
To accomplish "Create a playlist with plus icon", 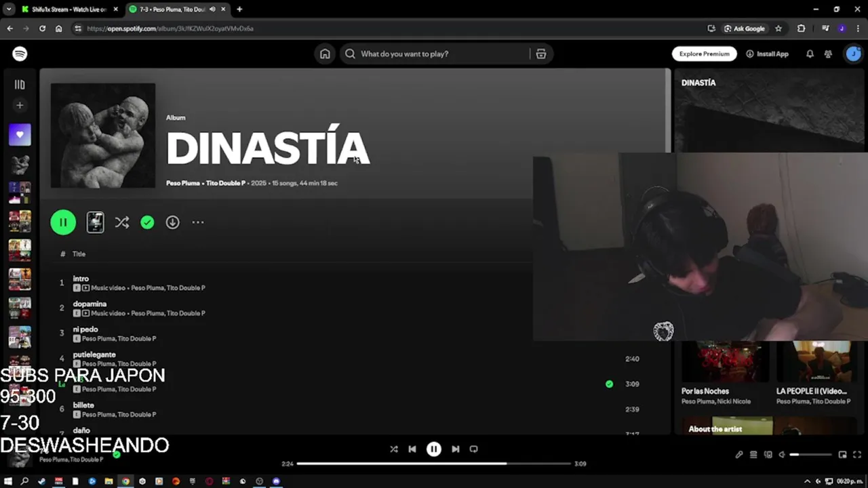I will [x=20, y=105].
